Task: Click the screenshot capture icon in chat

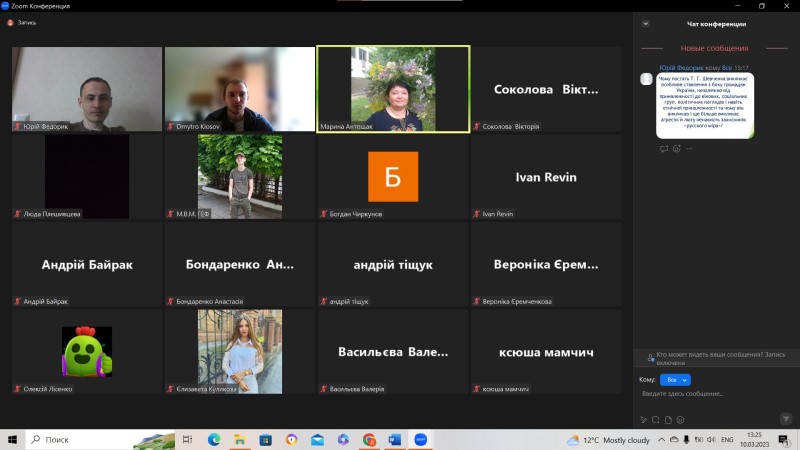Action: point(656,419)
